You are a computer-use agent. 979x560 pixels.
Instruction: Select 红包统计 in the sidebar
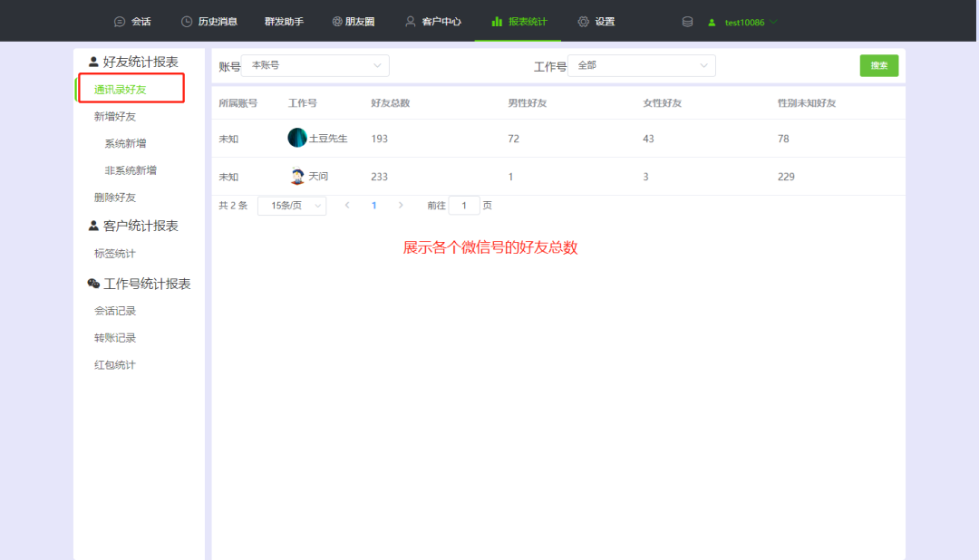[x=115, y=365]
